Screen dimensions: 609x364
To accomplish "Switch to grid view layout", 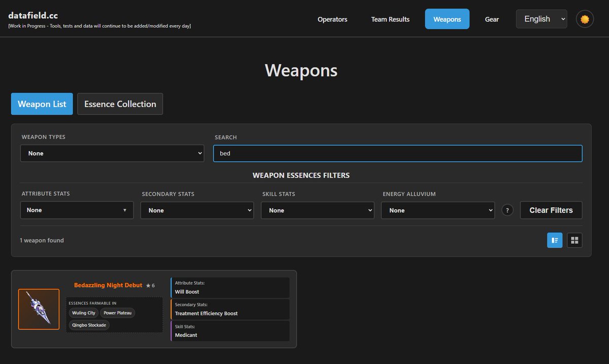I will [x=574, y=240].
